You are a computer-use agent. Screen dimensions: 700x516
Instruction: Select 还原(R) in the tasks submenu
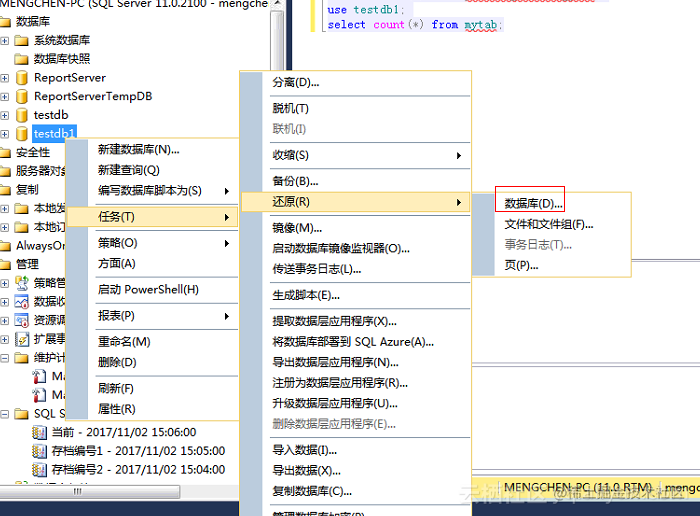tap(356, 202)
